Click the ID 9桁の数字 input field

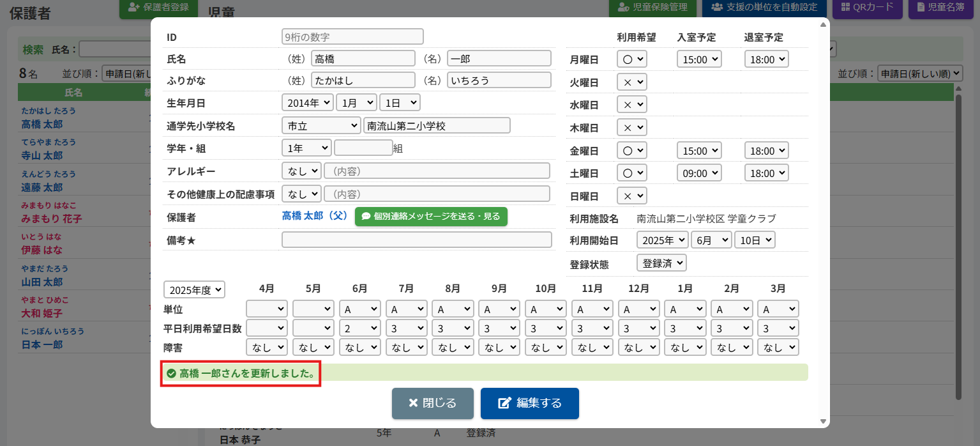coord(352,36)
